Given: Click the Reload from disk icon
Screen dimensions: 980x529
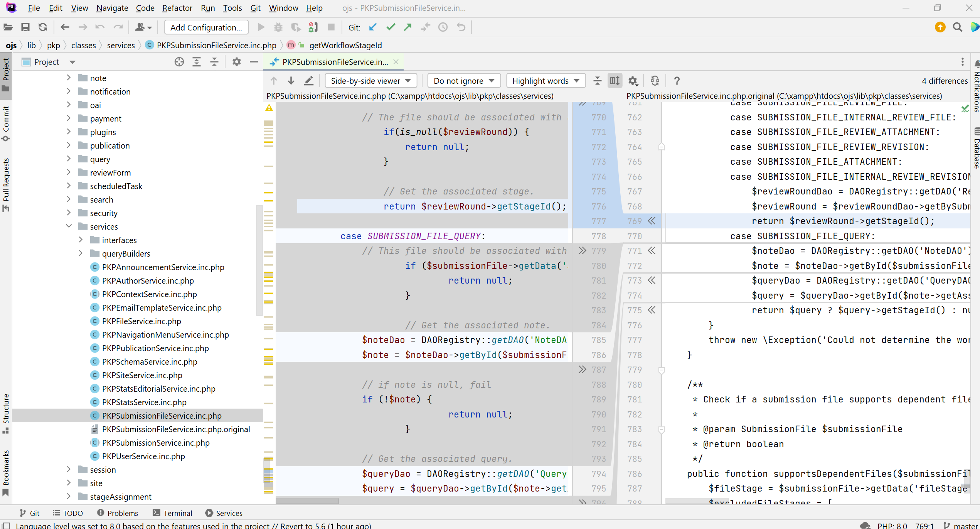Looking at the screenshot, I should click(x=43, y=27).
